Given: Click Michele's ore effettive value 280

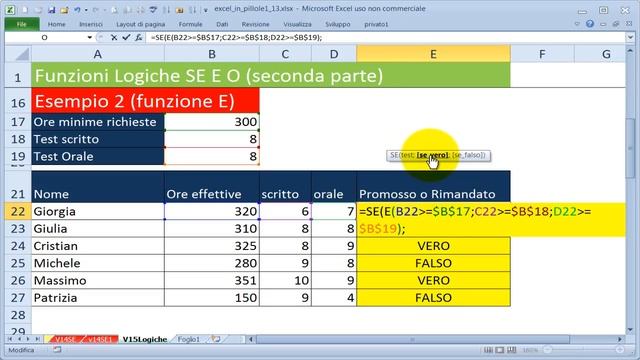Looking at the screenshot, I should coord(212,263).
